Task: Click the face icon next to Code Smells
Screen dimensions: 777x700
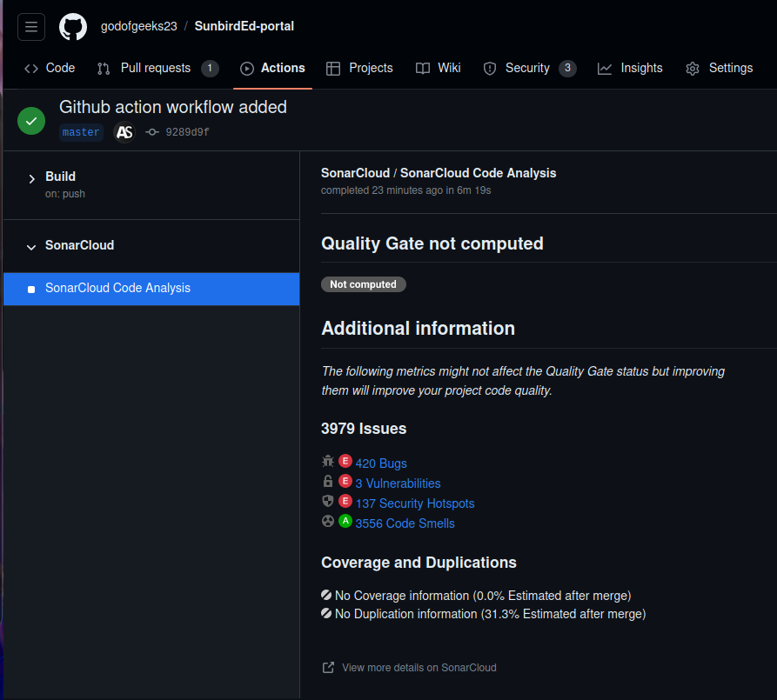Action: [x=327, y=521]
